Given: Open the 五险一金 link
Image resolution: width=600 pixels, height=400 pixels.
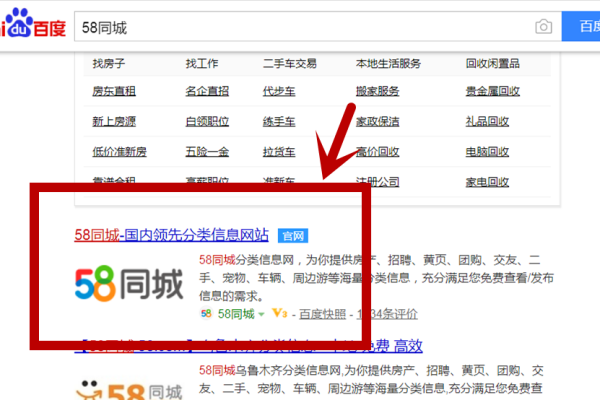Looking at the screenshot, I should coord(207,152).
